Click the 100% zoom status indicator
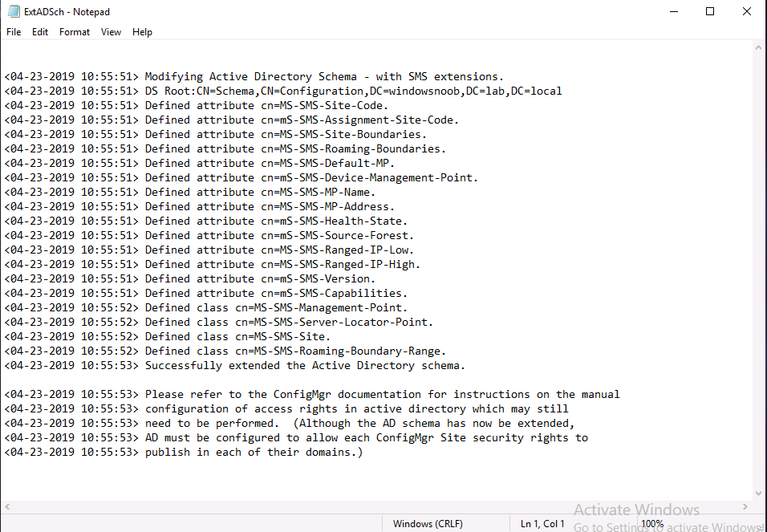This screenshot has width=767, height=532. click(x=652, y=524)
